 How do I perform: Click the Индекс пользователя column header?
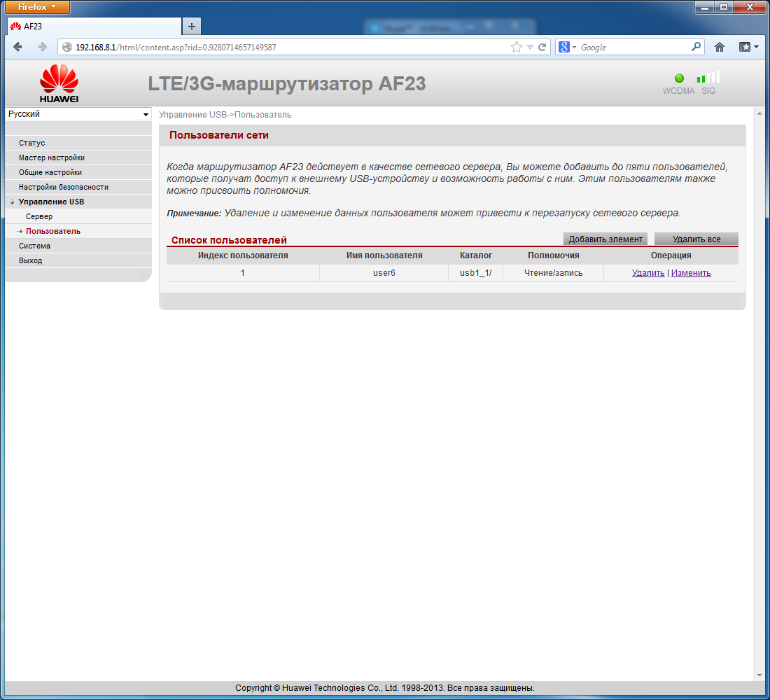coord(243,255)
